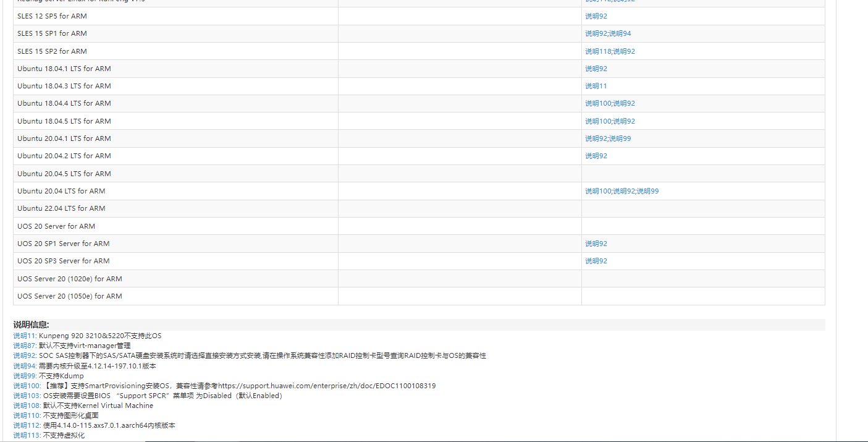Open 说明92 link in SLES 15 SP1 row
Viewport: 868px width, 442px height.
[x=596, y=33]
